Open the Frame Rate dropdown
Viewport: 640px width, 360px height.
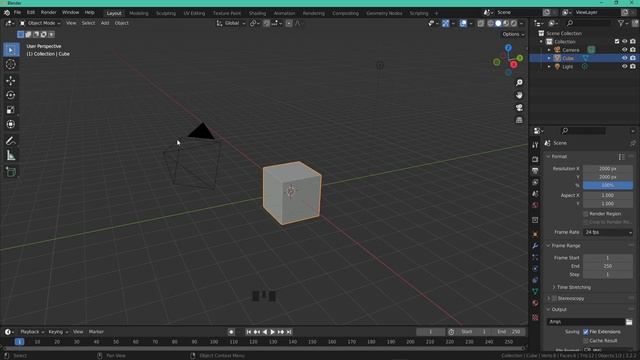608,232
